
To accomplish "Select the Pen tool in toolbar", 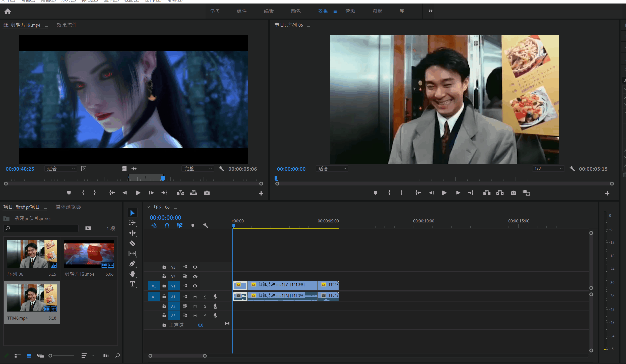I will coord(132,264).
